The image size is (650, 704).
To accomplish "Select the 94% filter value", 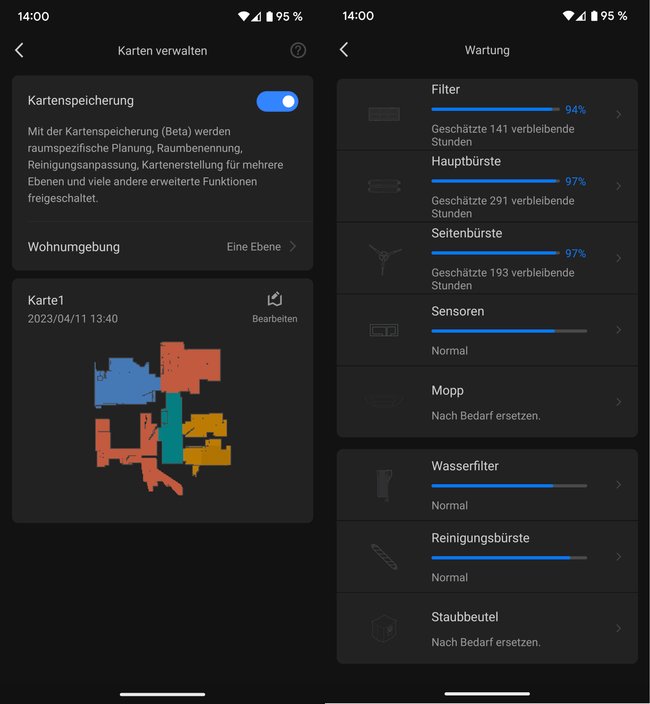I will point(575,110).
